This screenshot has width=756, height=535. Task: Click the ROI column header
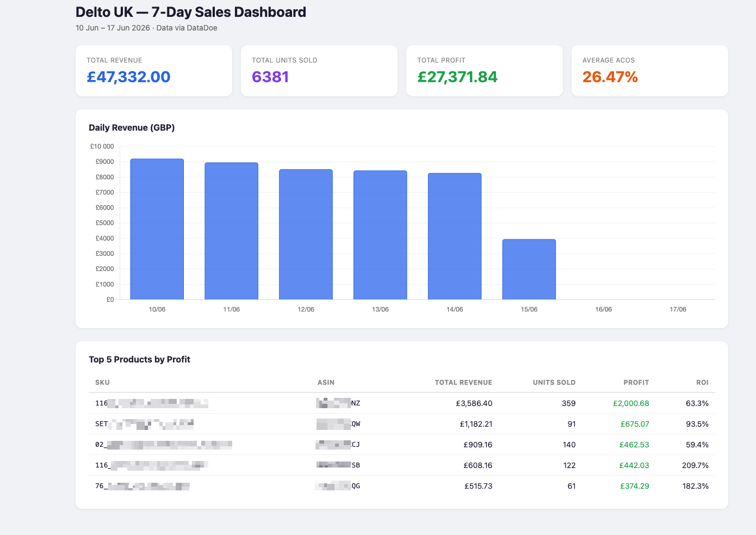pyautogui.click(x=702, y=383)
